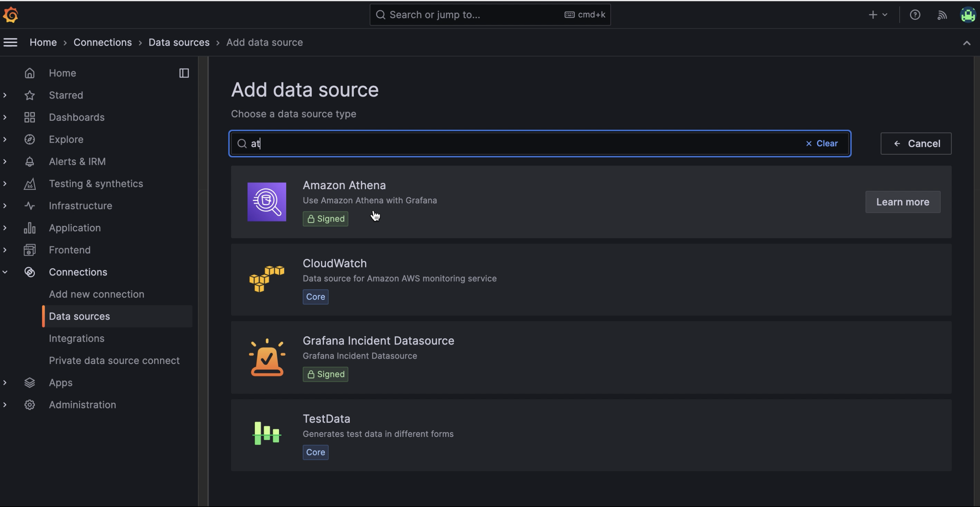The image size is (980, 507).
Task: Click the Dashboards grid icon
Action: pos(30,117)
